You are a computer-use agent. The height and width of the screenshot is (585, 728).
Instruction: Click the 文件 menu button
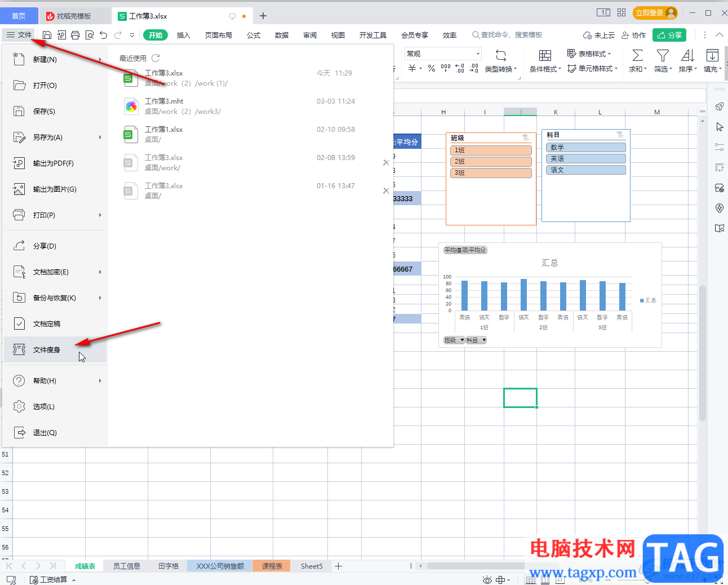(19, 35)
